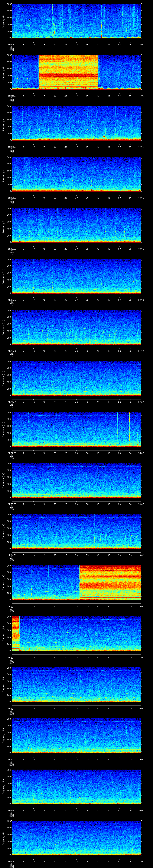Select the spectrogram panel starting at 21:24:00
Viewport: 153px width, 868px height.
click(77, 532)
